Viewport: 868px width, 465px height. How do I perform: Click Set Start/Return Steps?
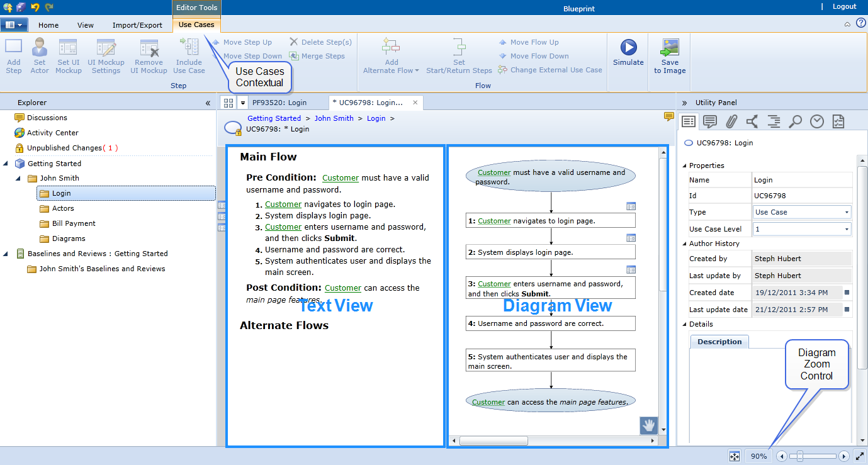click(x=459, y=56)
